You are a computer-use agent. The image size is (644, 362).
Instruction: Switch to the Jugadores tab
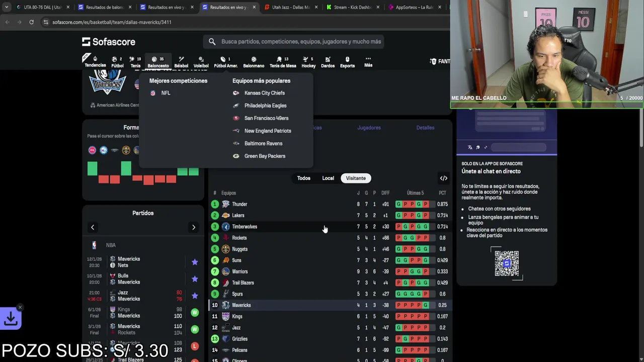click(369, 128)
